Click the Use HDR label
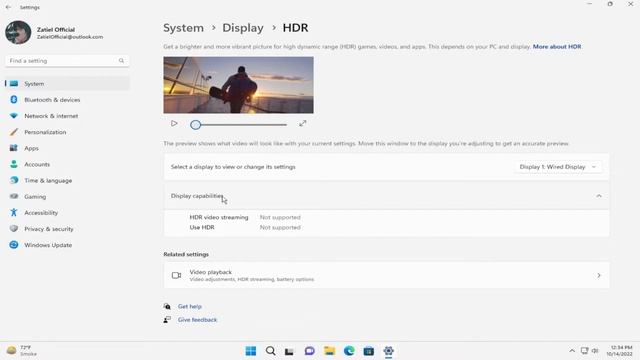This screenshot has width=640, height=360. point(202,227)
